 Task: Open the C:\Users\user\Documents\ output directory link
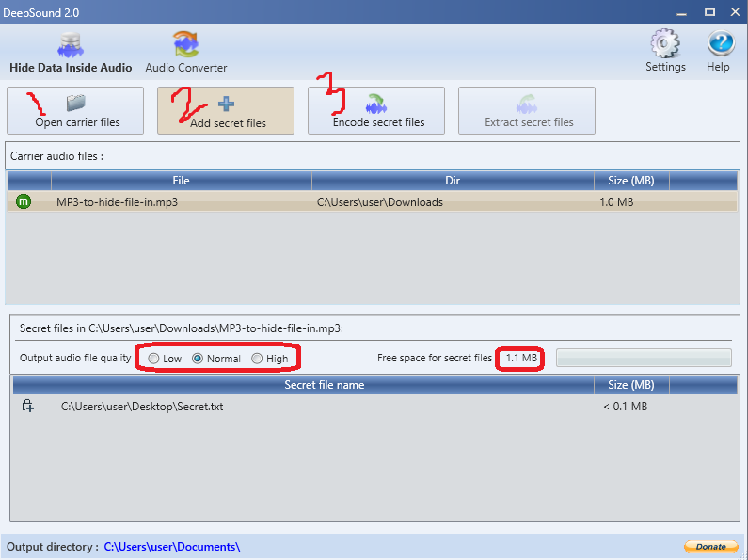172,547
